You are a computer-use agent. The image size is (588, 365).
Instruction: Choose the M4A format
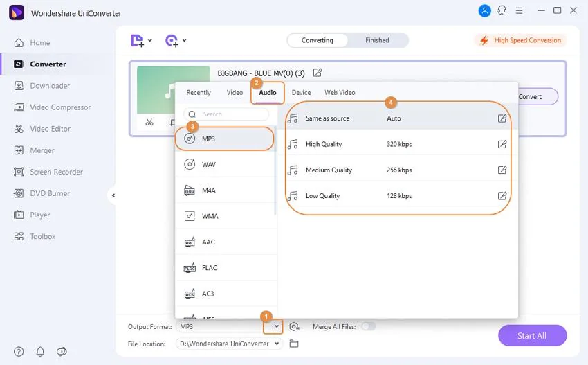(x=226, y=190)
